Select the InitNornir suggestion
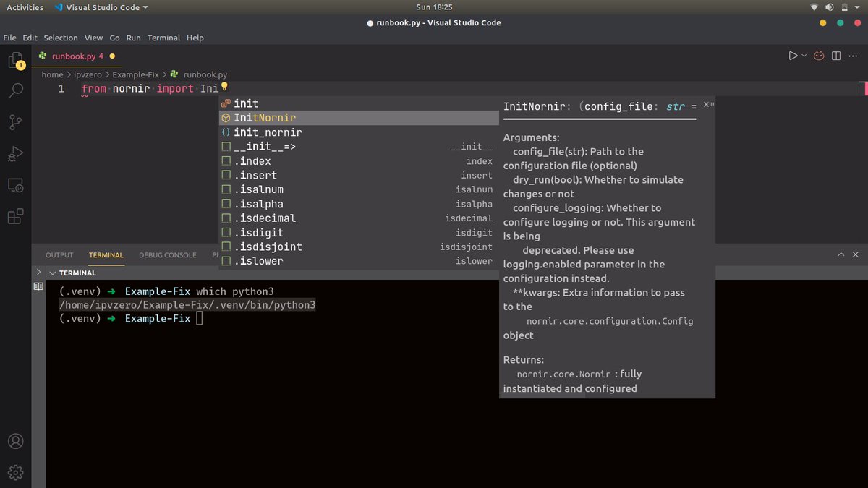 tap(359, 118)
